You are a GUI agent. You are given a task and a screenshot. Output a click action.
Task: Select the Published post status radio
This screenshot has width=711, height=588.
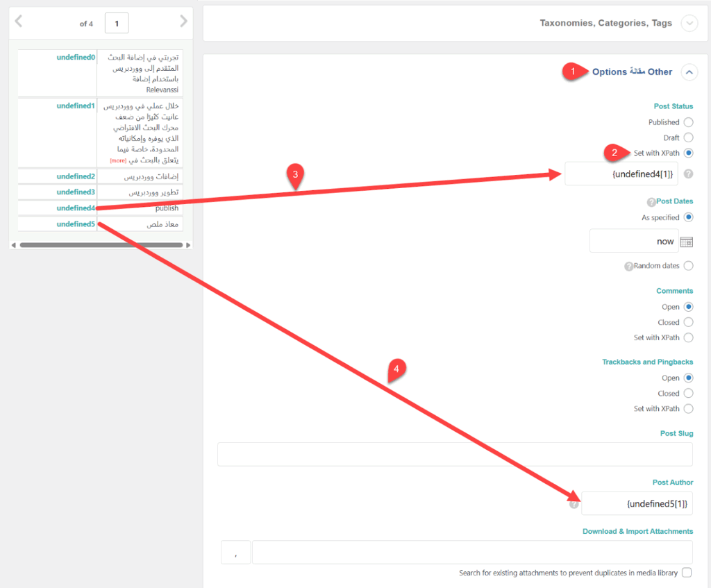click(688, 122)
